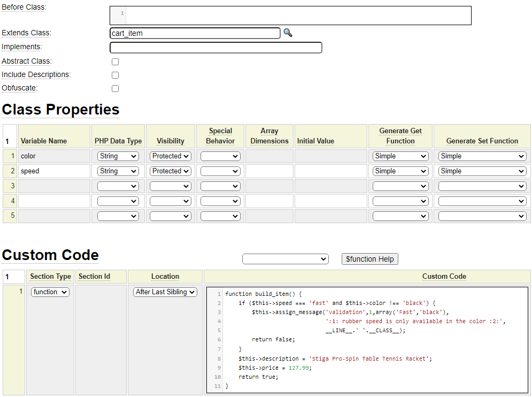Click the $function Help button

[369, 259]
